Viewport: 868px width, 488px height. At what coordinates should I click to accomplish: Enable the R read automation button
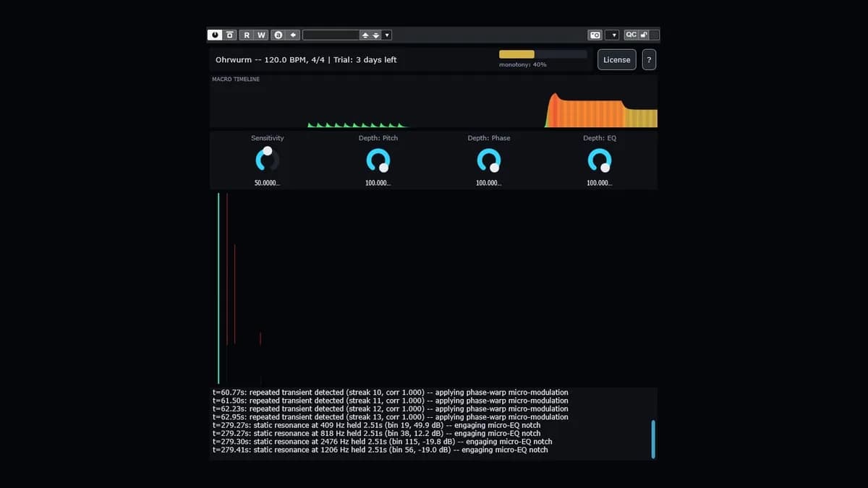(x=247, y=35)
